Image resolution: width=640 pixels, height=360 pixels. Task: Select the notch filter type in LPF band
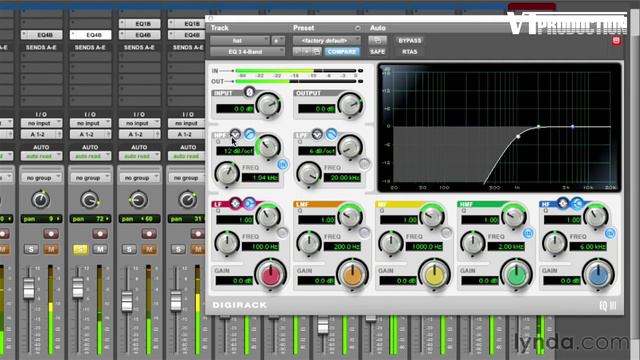317,134
